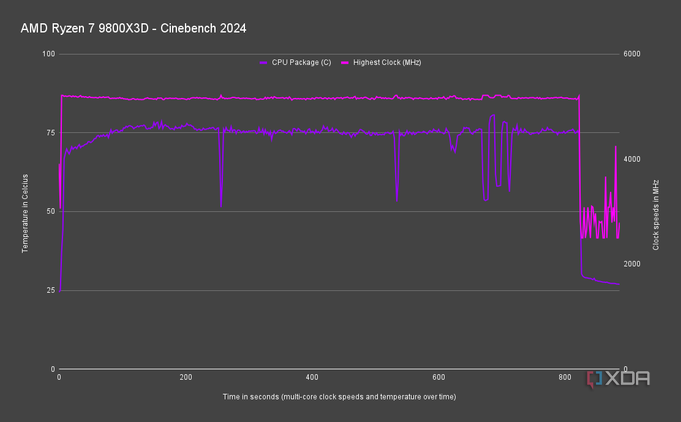Click the purple CPU Package legend color marker

click(263, 63)
